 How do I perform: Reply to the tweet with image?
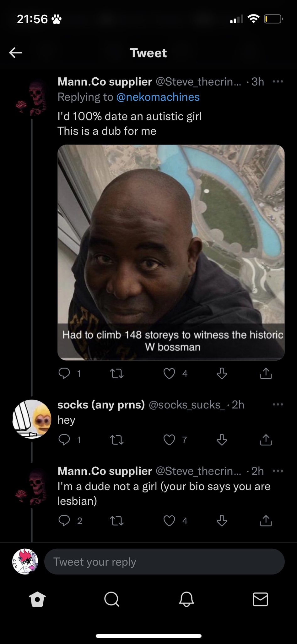click(x=64, y=373)
